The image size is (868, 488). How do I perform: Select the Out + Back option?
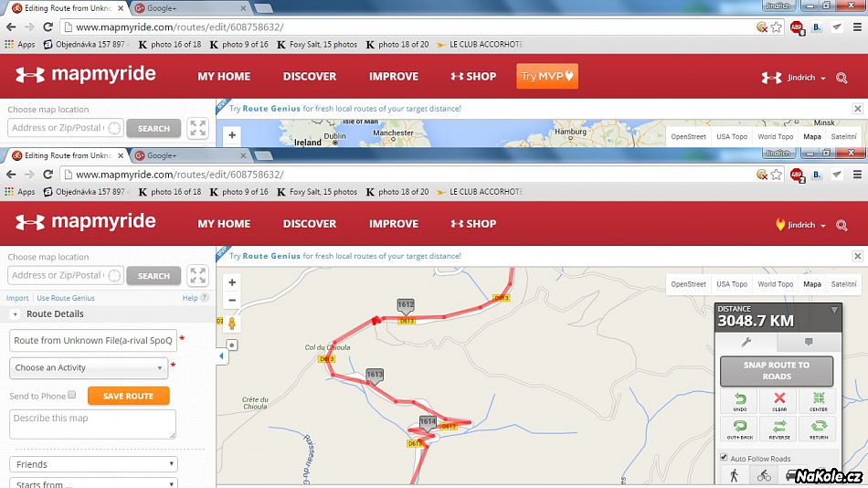738,430
